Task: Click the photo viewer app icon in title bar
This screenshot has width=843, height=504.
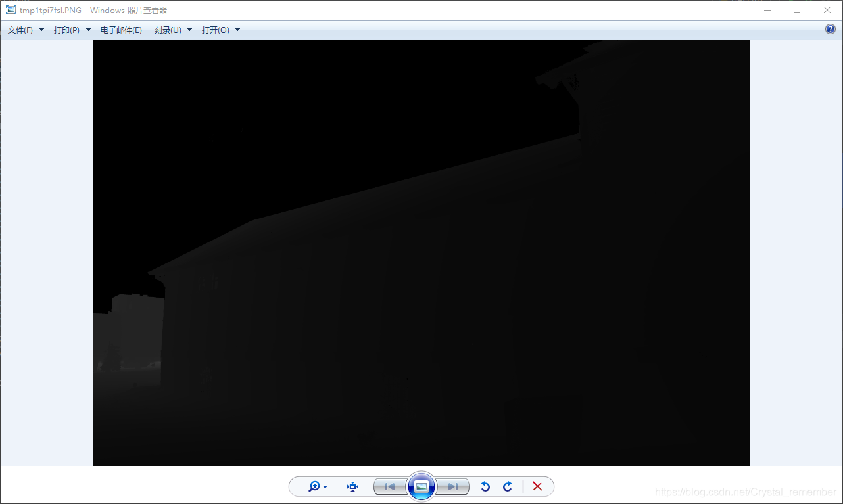Action: [x=11, y=10]
